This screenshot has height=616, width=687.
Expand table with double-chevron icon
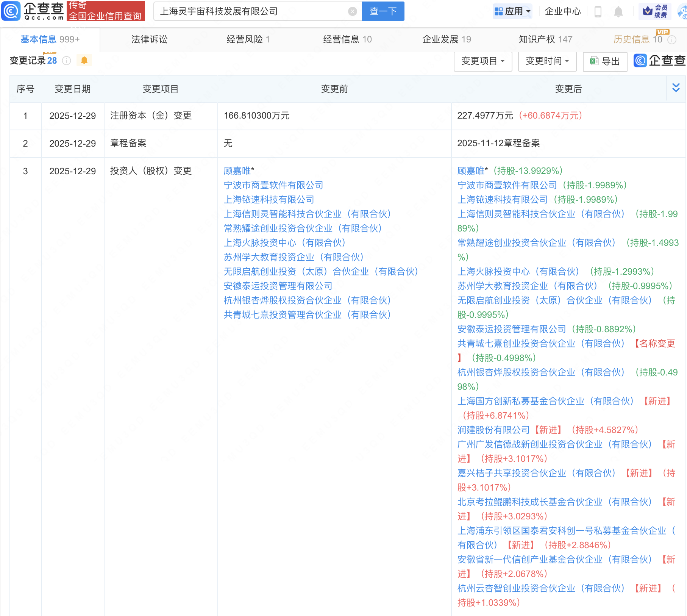676,88
